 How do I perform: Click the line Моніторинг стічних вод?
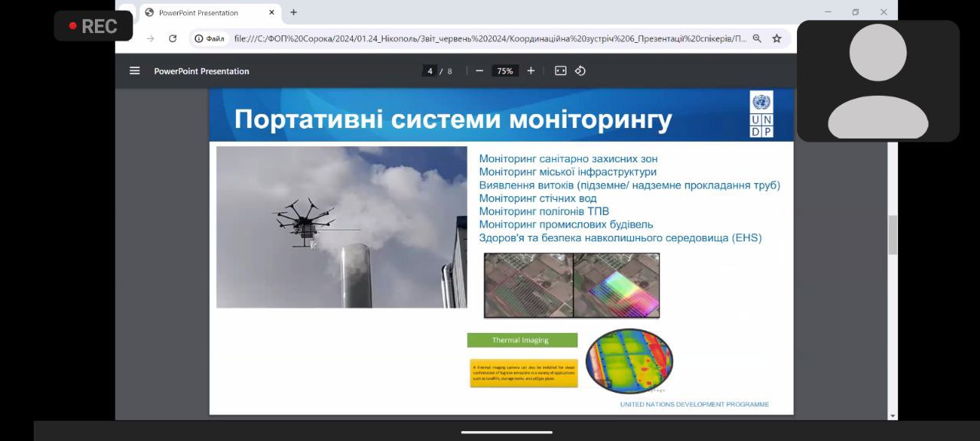click(537, 198)
